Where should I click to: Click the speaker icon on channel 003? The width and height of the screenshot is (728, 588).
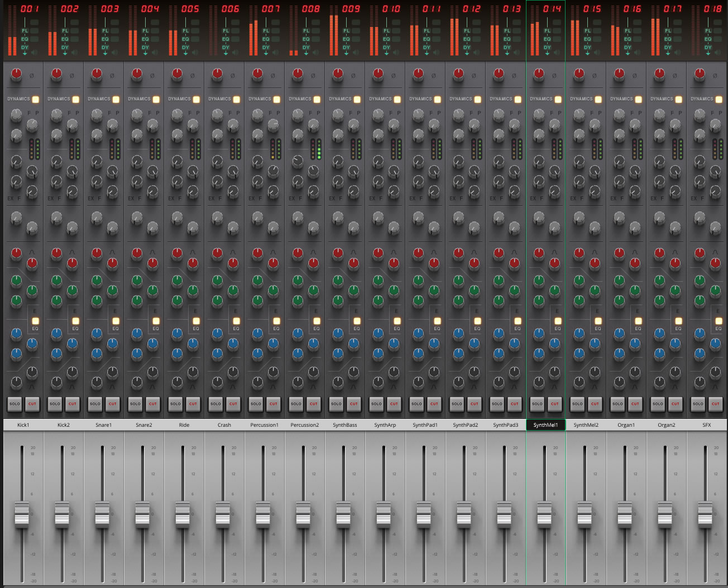(x=115, y=52)
